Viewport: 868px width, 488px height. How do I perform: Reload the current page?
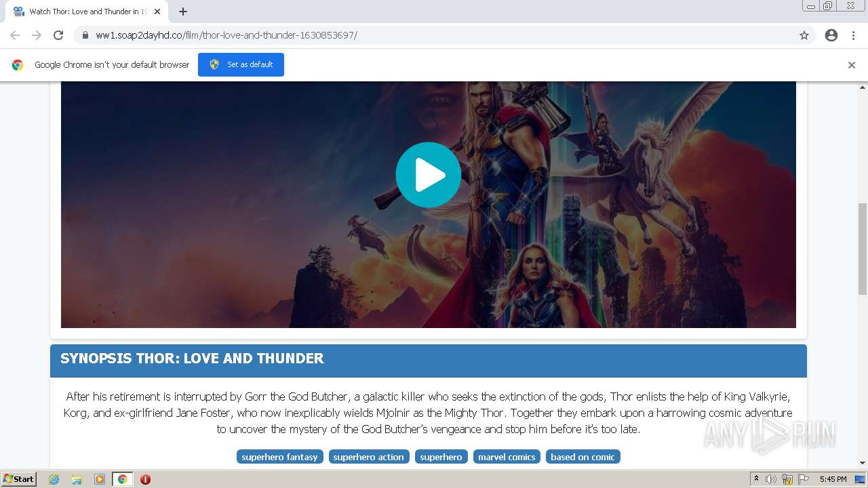pyautogui.click(x=58, y=35)
